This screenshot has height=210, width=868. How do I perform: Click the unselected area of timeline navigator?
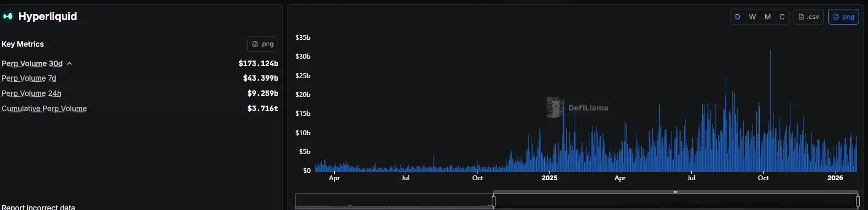click(x=394, y=201)
